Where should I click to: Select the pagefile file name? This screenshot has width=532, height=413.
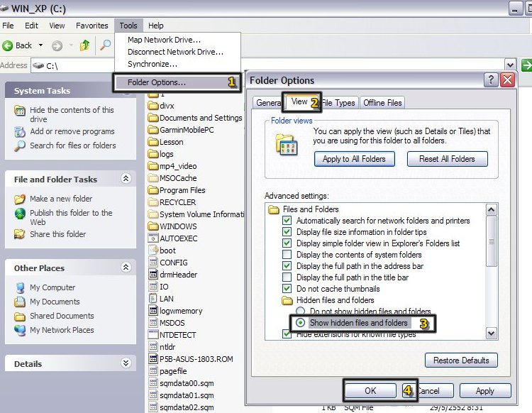[x=173, y=371]
